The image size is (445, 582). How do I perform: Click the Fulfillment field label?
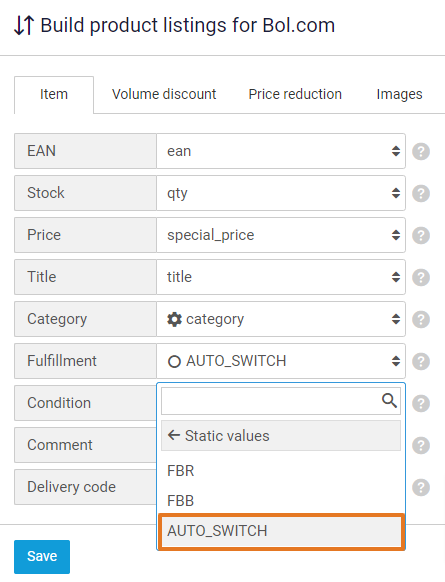tap(85, 361)
